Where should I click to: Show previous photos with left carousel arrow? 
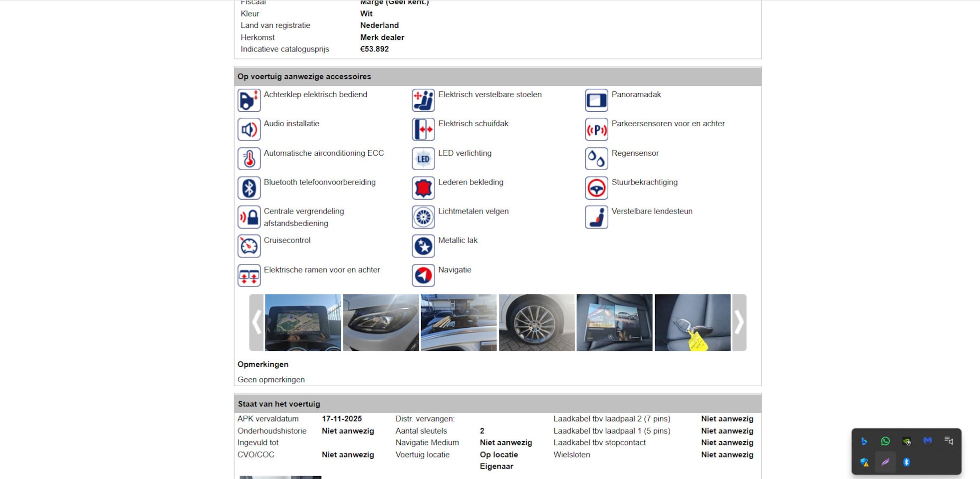(256, 323)
